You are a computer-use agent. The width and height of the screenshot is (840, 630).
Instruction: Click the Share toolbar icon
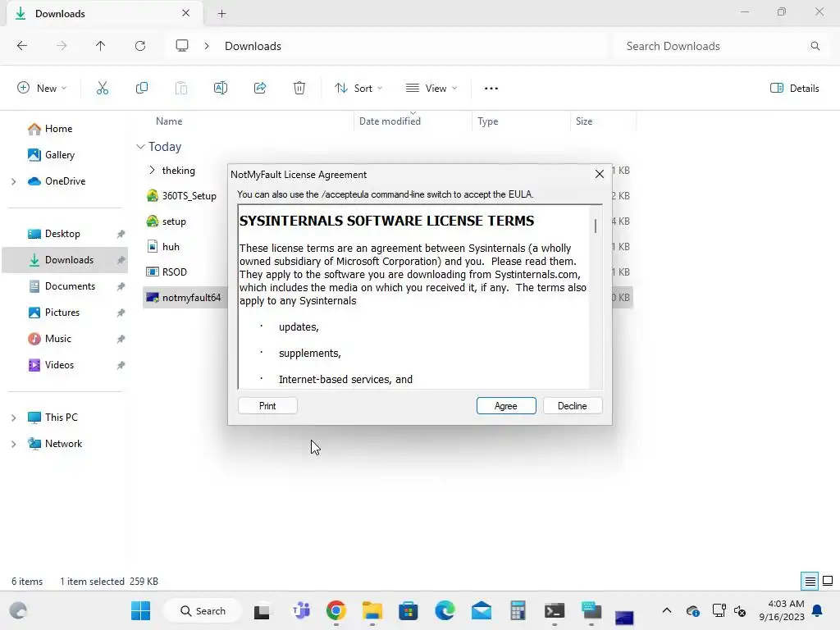point(260,88)
